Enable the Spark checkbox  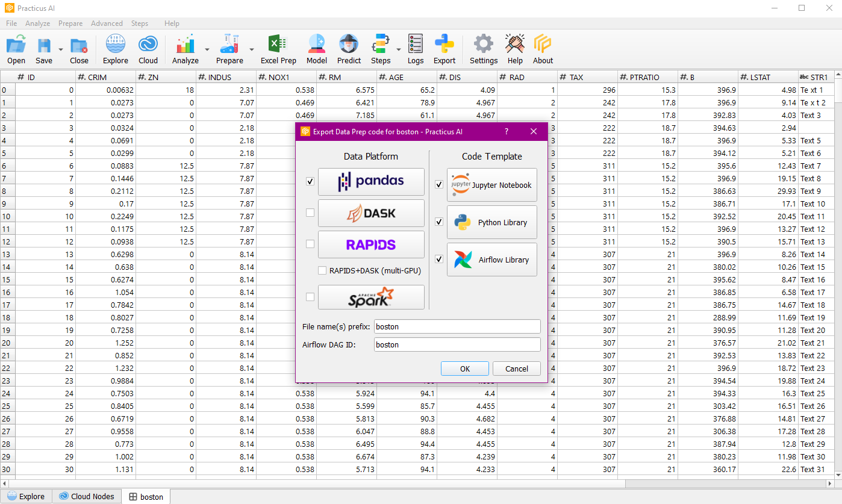tap(310, 296)
